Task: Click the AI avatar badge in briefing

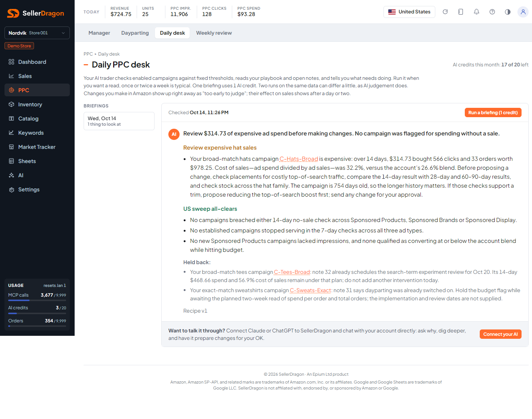Action: [174, 134]
